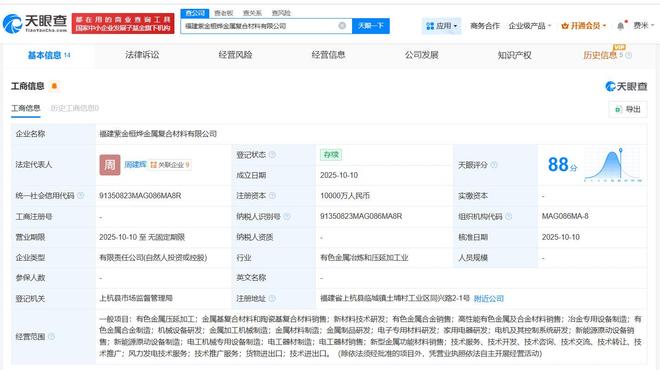Viewport: 660px width, 370px height.
Task: Switch to 基本信息 tab
Action: point(49,55)
